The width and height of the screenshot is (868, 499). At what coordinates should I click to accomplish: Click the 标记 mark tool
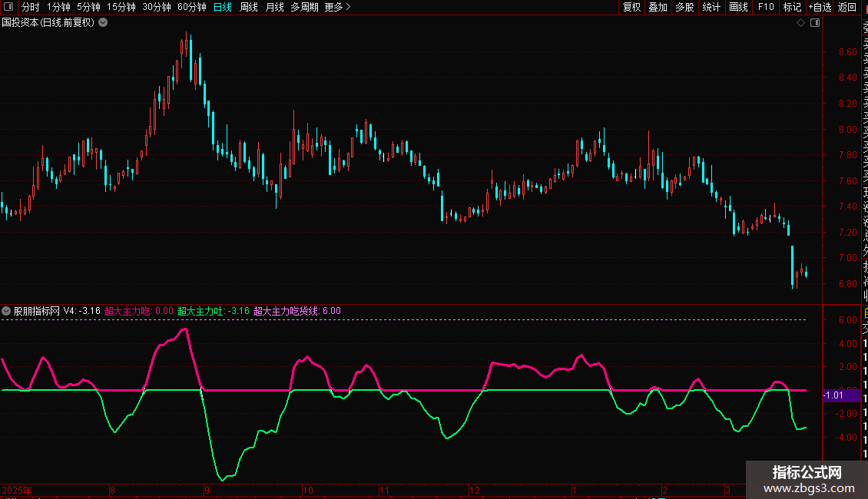pyautogui.click(x=792, y=7)
